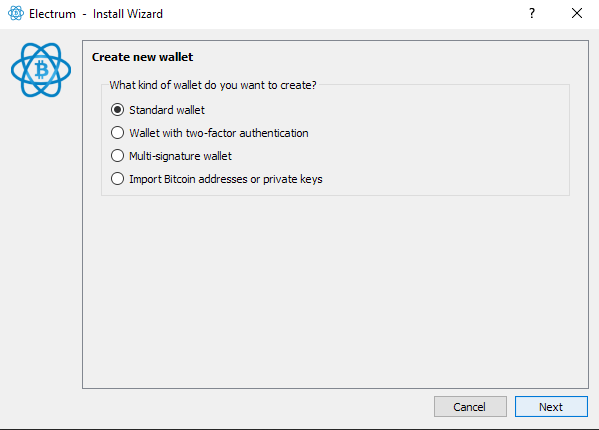Click the large Electrum atom logo

(x=41, y=70)
